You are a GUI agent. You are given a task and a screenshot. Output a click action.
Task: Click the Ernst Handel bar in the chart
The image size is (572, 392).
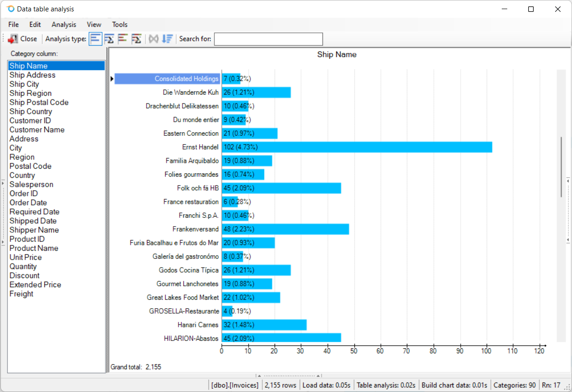pos(357,147)
